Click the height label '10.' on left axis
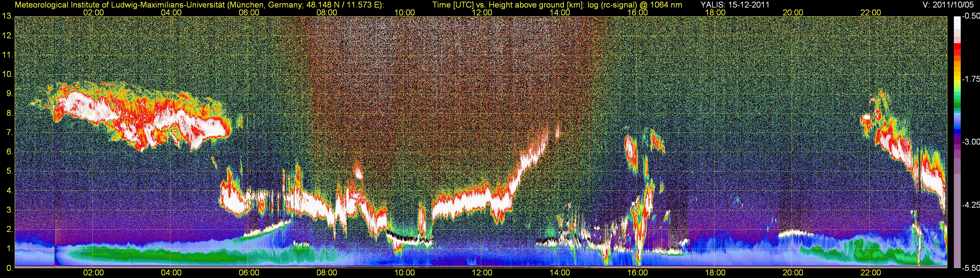This screenshot has height=278, width=980. (x=8, y=74)
